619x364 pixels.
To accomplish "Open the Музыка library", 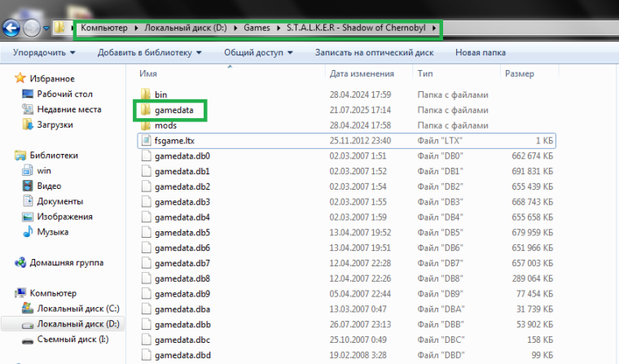I will coord(52,232).
